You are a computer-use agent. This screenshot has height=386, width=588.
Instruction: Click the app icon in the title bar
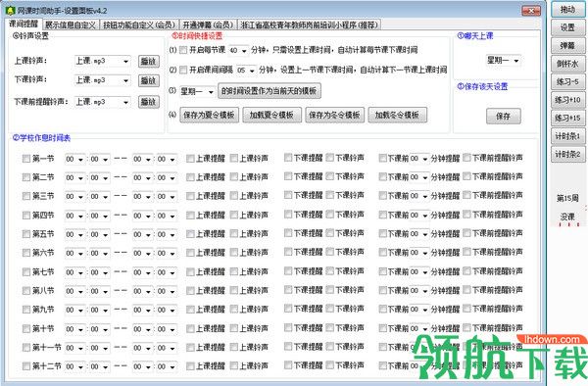click(10, 10)
